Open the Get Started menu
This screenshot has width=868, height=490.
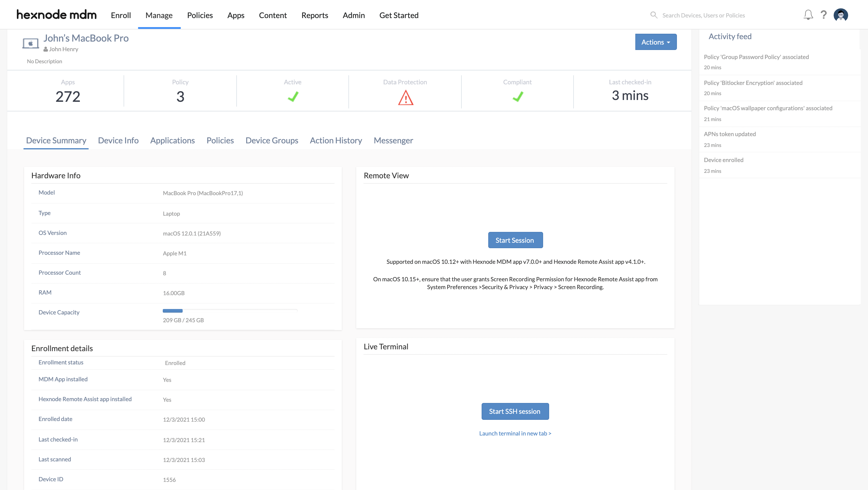399,15
